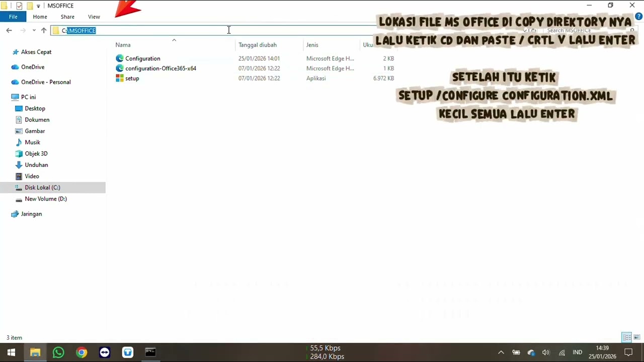Image resolution: width=644 pixels, height=362 pixels.
Task: Click the OneDrive cloud tray icon
Action: click(x=531, y=352)
